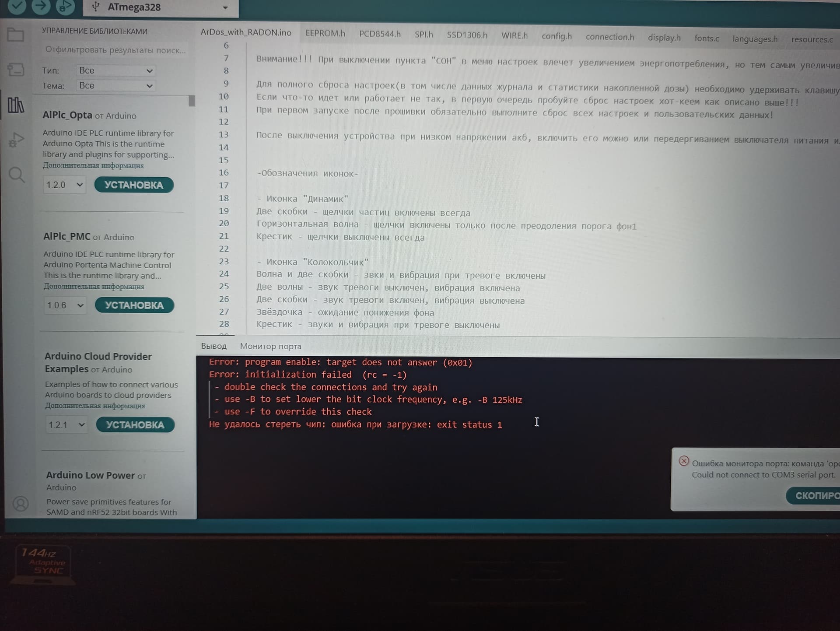The image size is (840, 631).
Task: Open the Boards Manager sidebar icon
Action: click(16, 70)
